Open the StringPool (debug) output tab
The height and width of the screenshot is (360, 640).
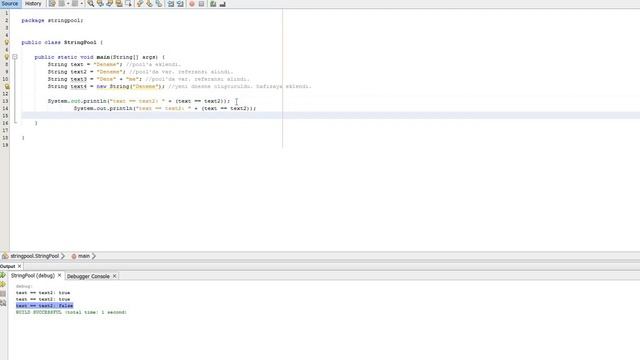click(x=33, y=276)
